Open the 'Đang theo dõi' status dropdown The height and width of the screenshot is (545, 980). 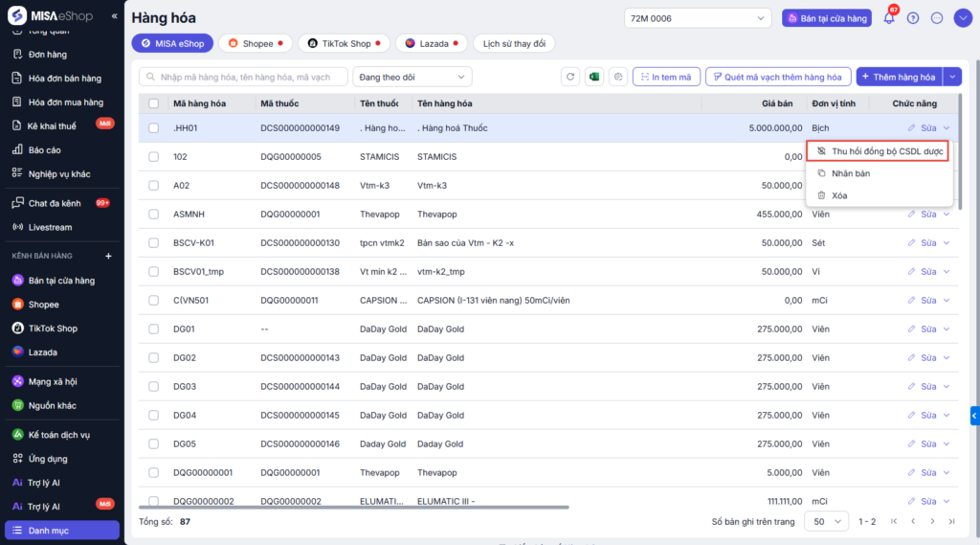point(412,77)
